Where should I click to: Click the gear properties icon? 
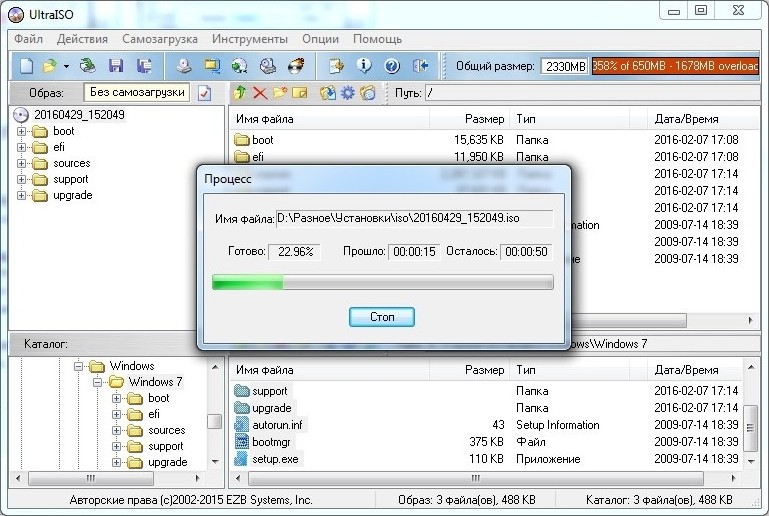(348, 93)
